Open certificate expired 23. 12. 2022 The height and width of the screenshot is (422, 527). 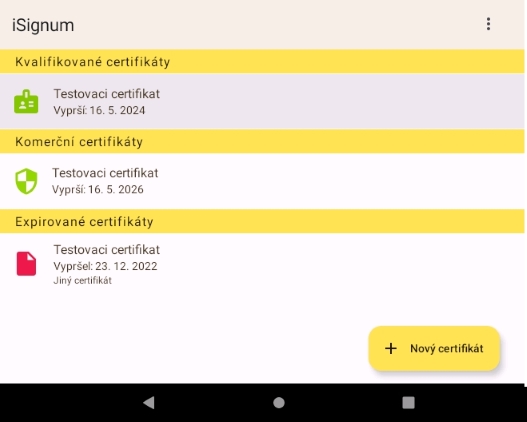262,264
